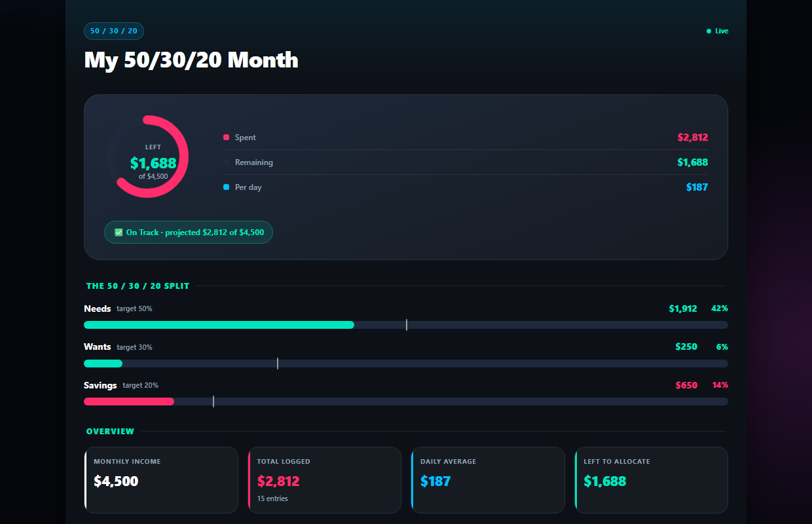Viewport: 812px width, 524px height.
Task: Click the 50 / 30 / 20 badge
Action: (114, 31)
